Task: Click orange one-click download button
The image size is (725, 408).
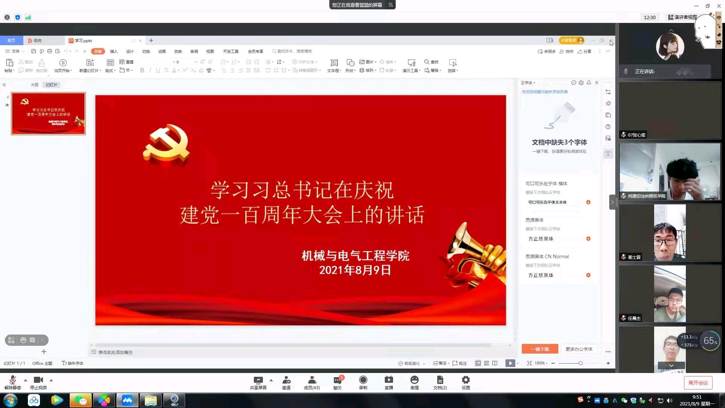Action: coord(540,349)
